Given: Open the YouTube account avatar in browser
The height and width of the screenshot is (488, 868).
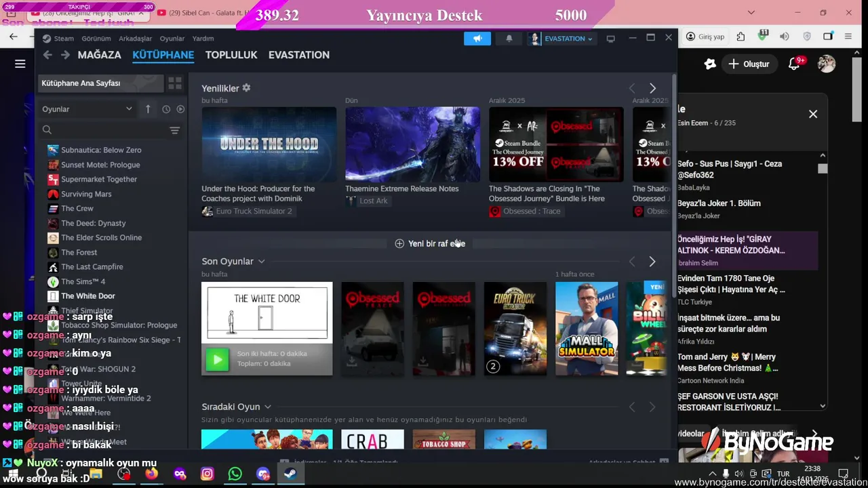Looking at the screenshot, I should 826,64.
